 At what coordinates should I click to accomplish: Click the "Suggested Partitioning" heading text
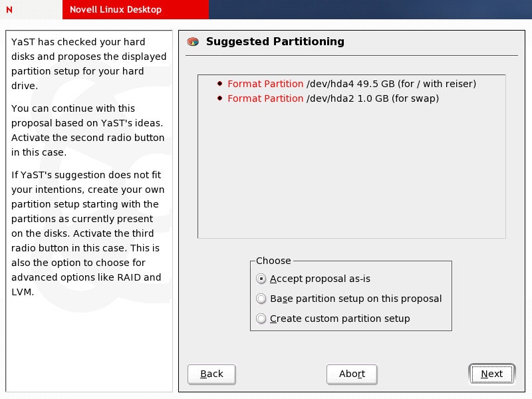tap(275, 42)
